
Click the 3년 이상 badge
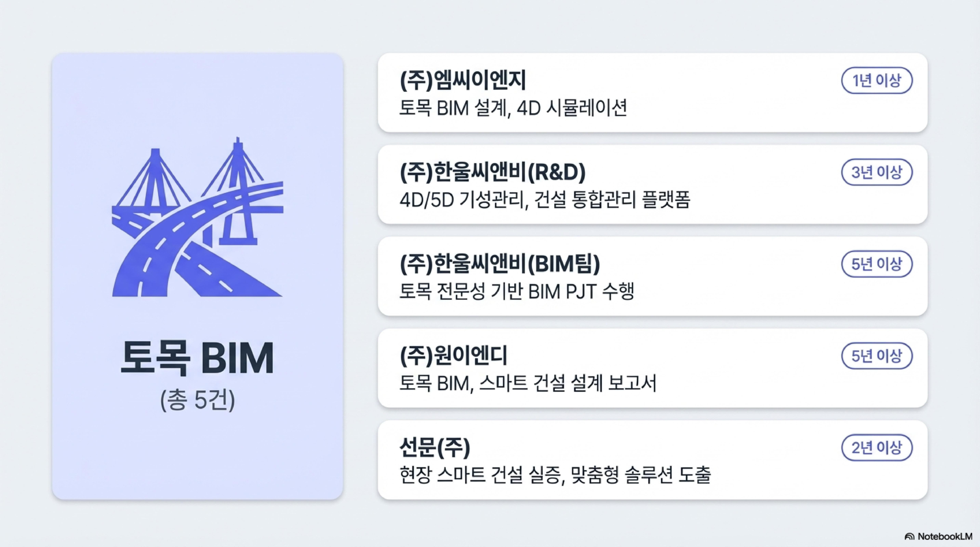(877, 172)
